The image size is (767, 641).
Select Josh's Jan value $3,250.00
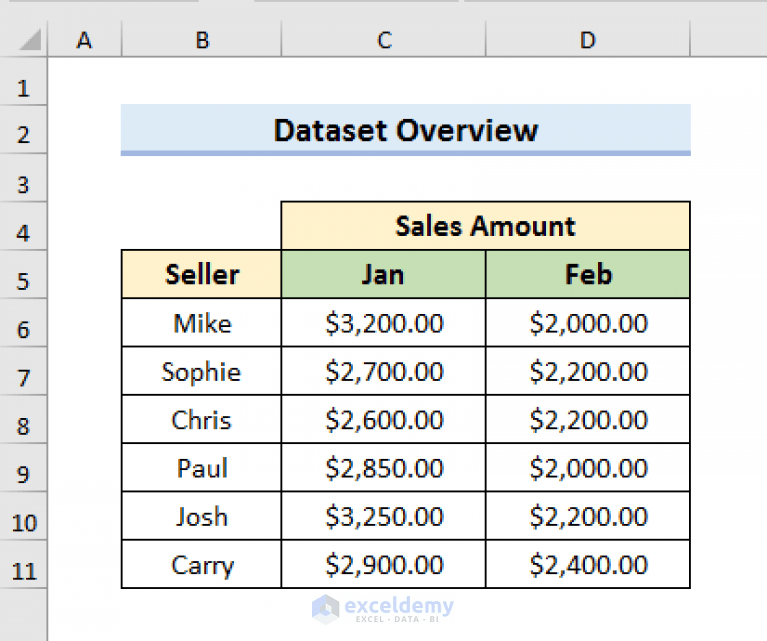384,516
